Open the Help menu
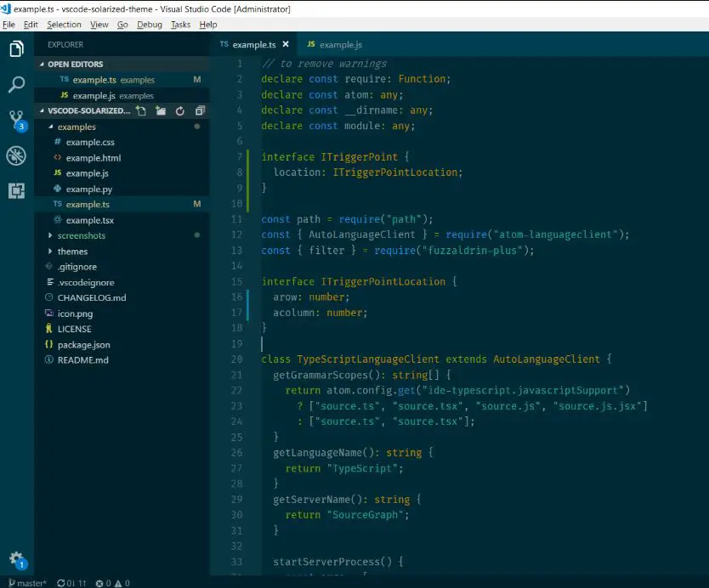Image resolution: width=709 pixels, height=588 pixels. click(208, 25)
